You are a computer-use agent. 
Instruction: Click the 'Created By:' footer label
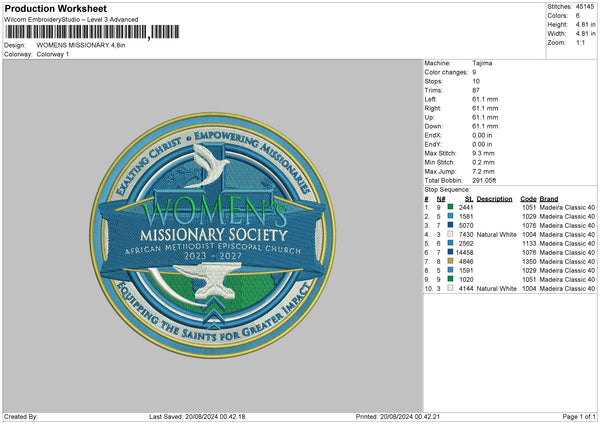coord(21,416)
